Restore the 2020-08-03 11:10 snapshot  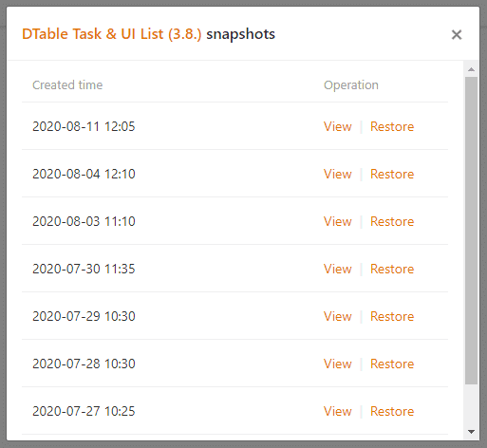pos(392,221)
